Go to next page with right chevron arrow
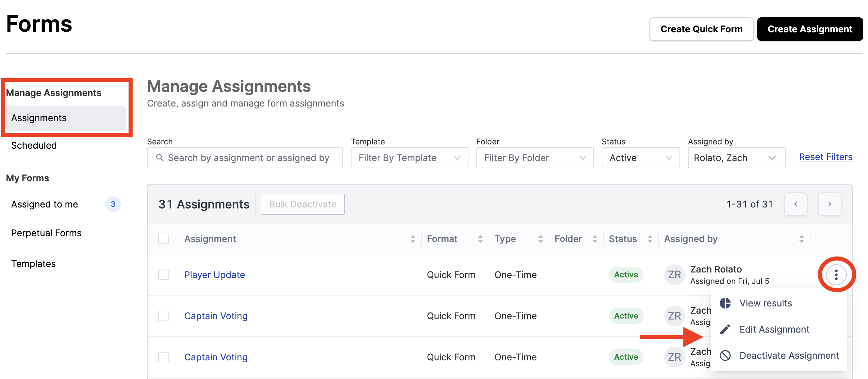868x379 pixels. coord(829,204)
